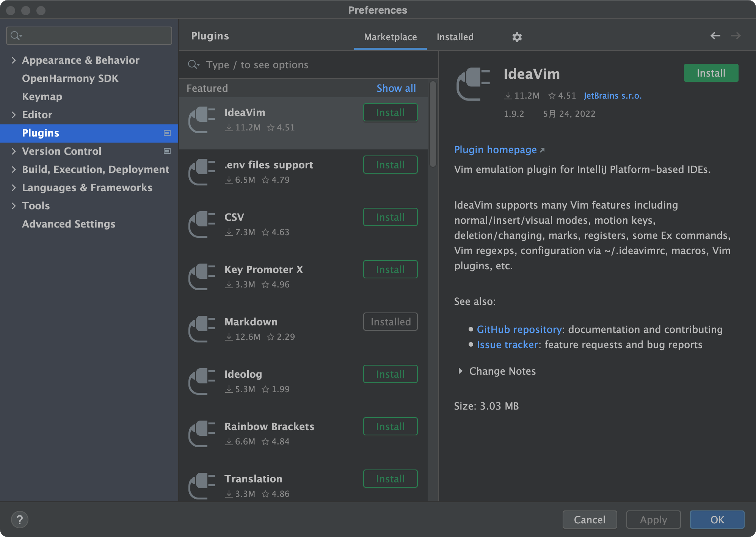The width and height of the screenshot is (756, 537).
Task: Expand the Editor settings section
Action: pos(14,115)
